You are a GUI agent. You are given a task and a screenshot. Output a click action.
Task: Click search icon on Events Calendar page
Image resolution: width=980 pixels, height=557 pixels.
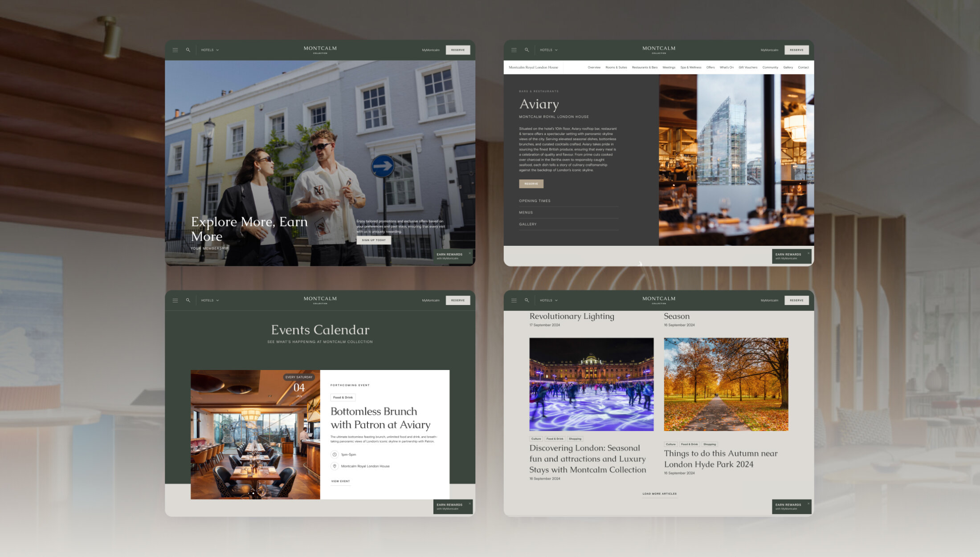click(188, 300)
